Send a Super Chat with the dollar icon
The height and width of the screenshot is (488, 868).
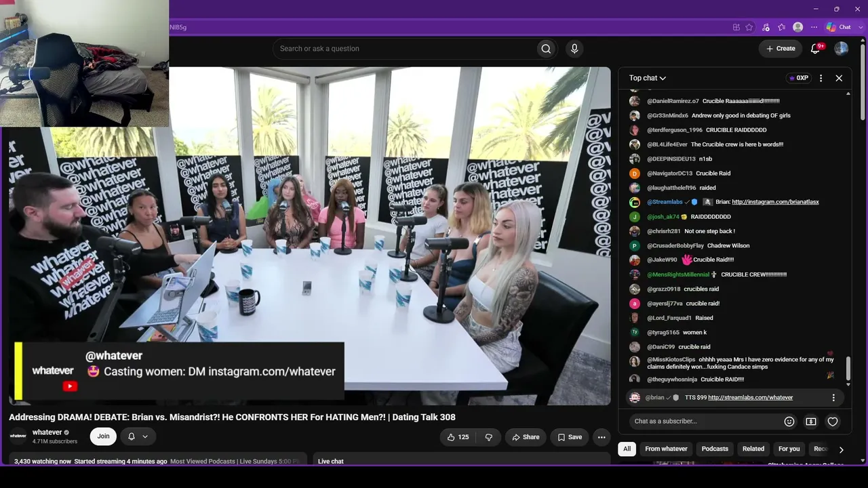click(x=810, y=422)
